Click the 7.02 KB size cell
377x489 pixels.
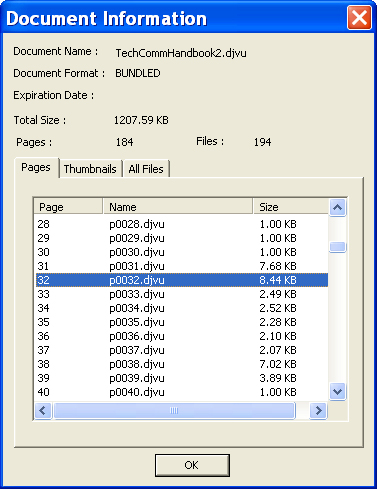pos(278,364)
